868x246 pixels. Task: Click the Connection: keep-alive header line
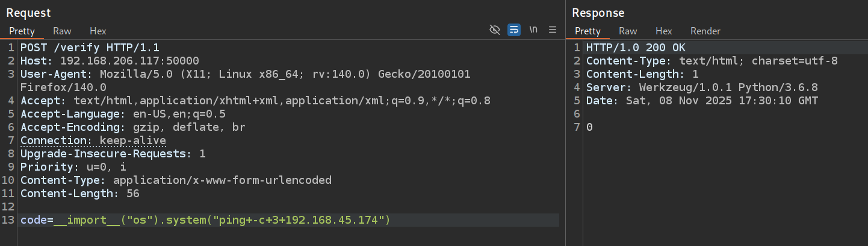click(93, 140)
